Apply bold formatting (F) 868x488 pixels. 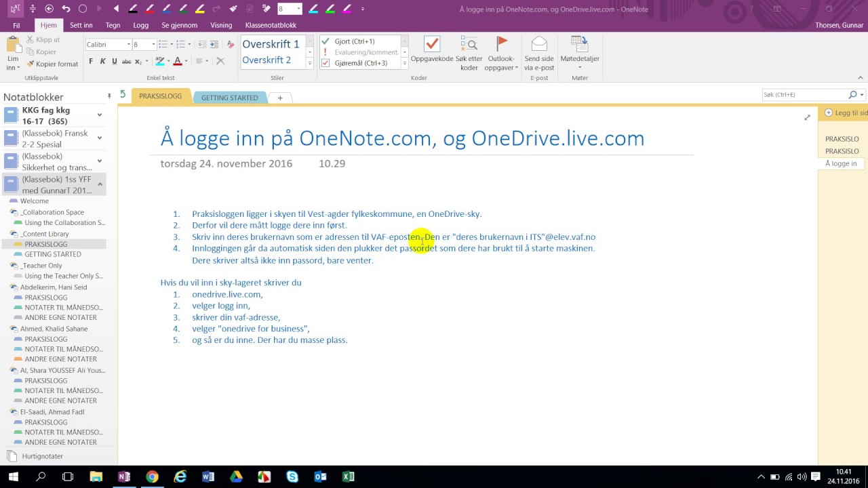[91, 61]
